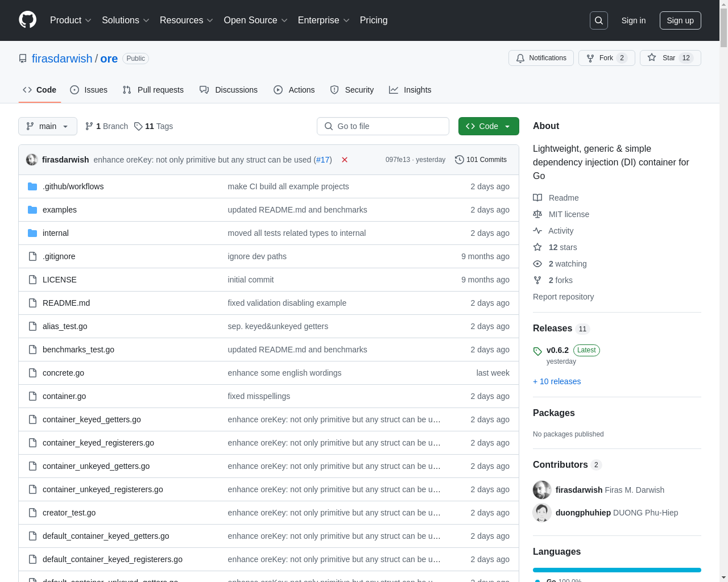This screenshot has height=582, width=728.
Task: Expand the Solutions menu
Action: pyautogui.click(x=126, y=20)
